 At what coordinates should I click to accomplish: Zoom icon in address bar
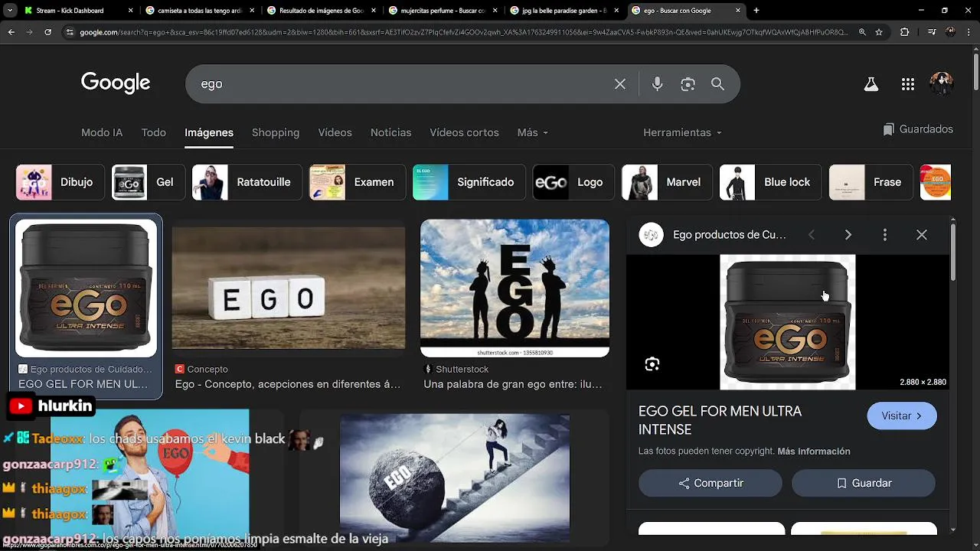coord(862,32)
